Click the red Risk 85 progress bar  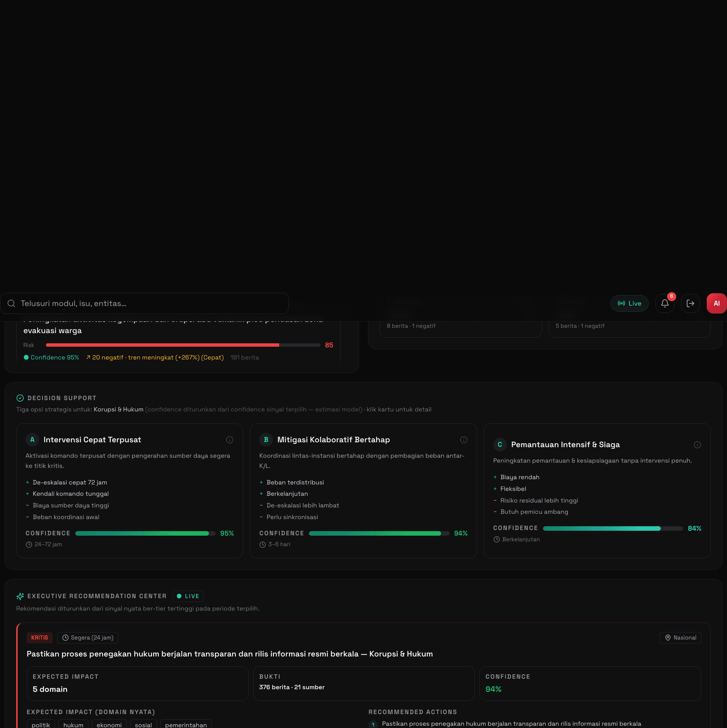(183, 345)
